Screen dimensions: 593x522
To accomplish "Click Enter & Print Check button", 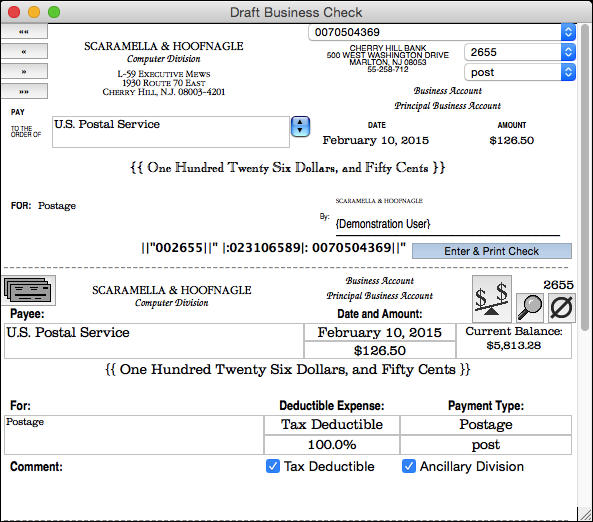I will pos(492,251).
